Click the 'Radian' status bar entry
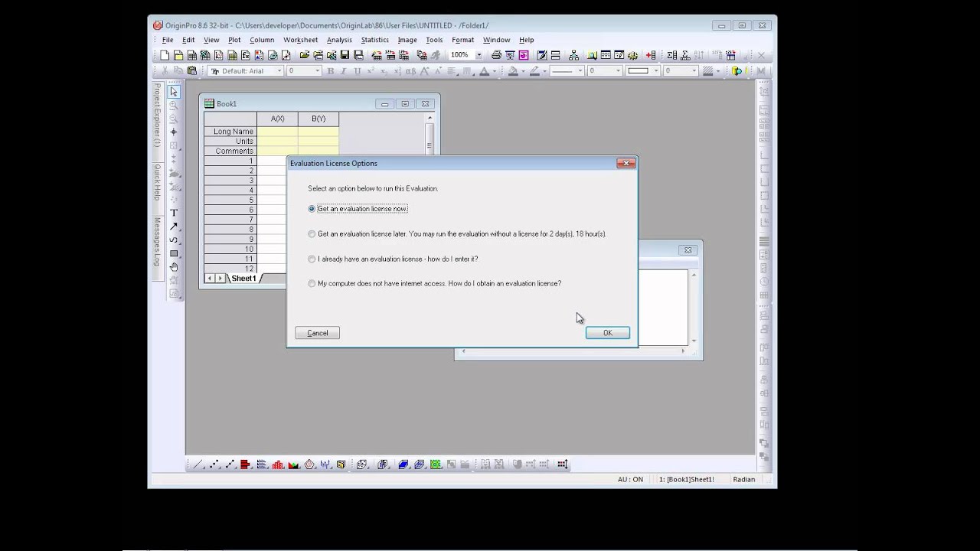Viewport: 980px width, 551px height. point(743,479)
